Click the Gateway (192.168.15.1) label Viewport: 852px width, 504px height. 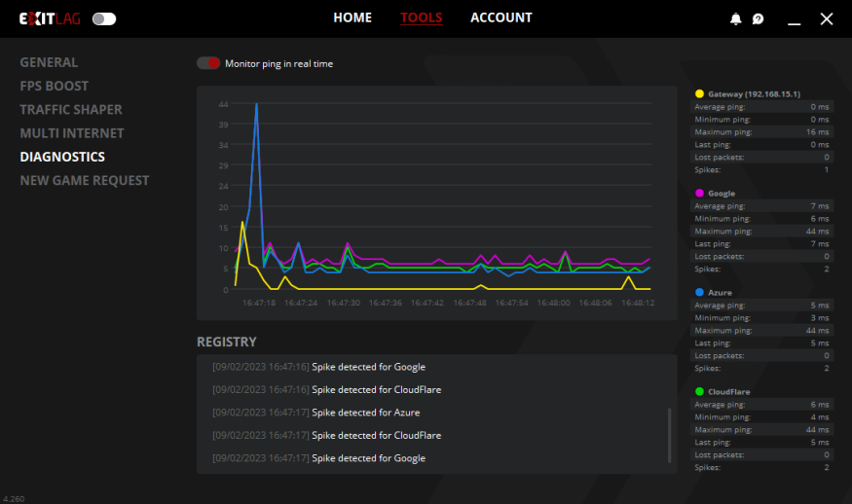coord(755,94)
